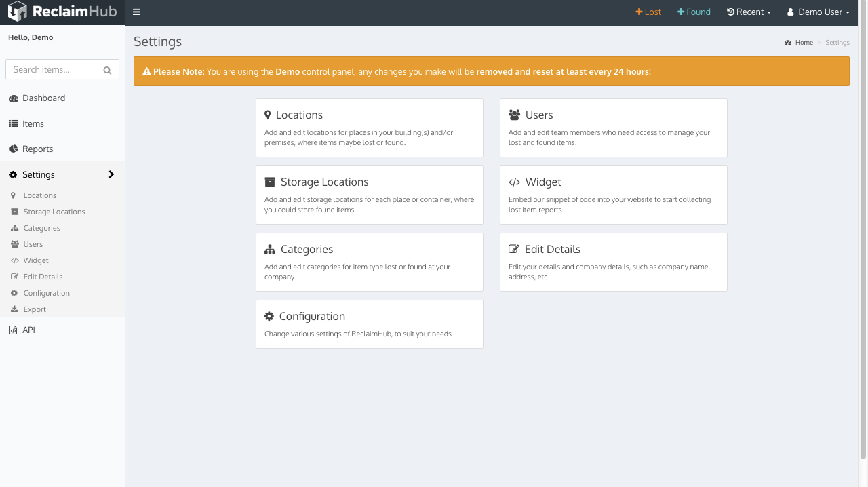Click the Items list icon in sidebar
This screenshot has height=487, width=868.
pos(14,123)
